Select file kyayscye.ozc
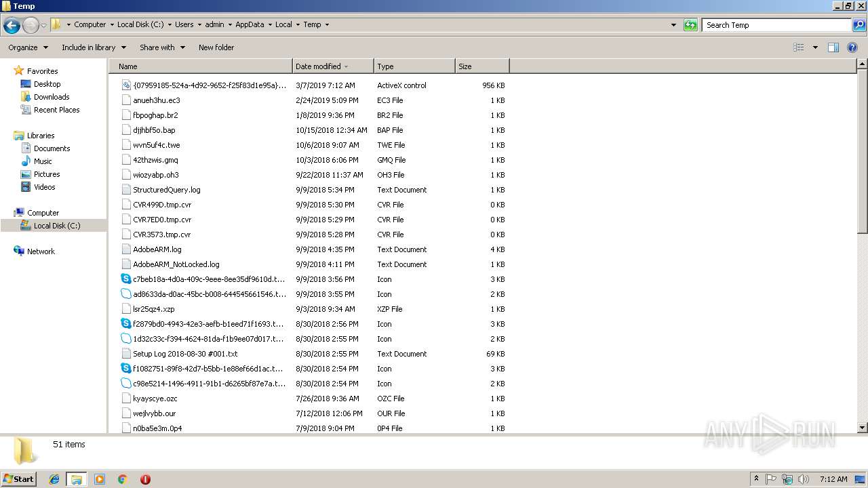Screen dimensions: 868x488 (155, 399)
